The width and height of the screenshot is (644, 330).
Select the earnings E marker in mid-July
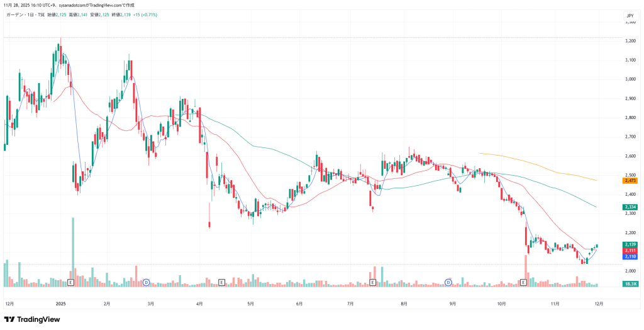point(373,283)
